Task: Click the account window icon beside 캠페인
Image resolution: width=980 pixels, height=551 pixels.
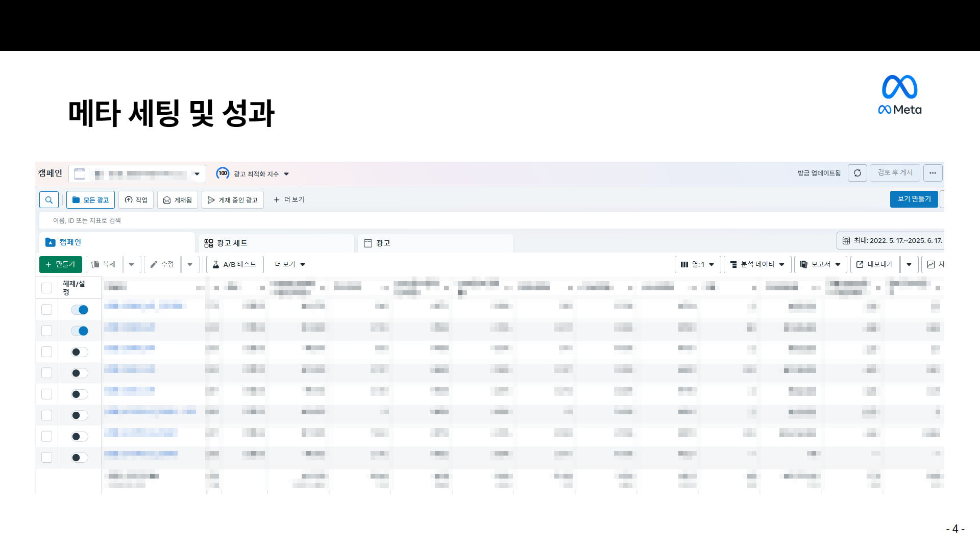Action: [x=80, y=174]
